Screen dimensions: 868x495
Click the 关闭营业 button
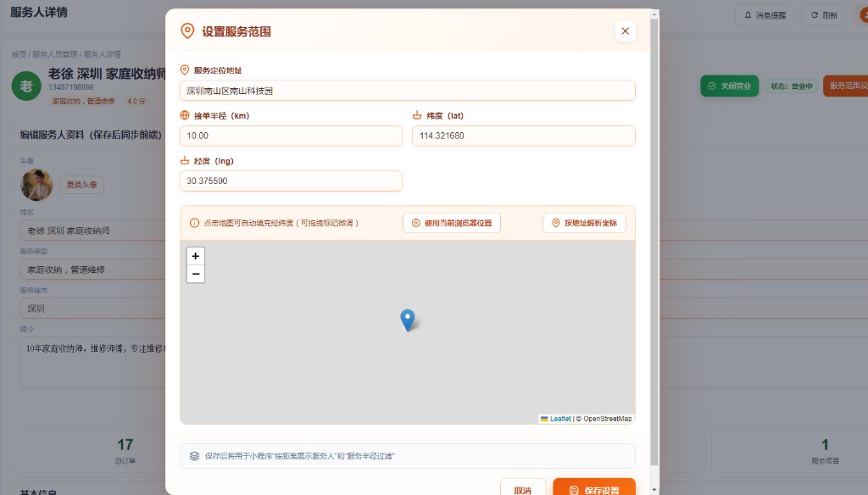coord(730,86)
